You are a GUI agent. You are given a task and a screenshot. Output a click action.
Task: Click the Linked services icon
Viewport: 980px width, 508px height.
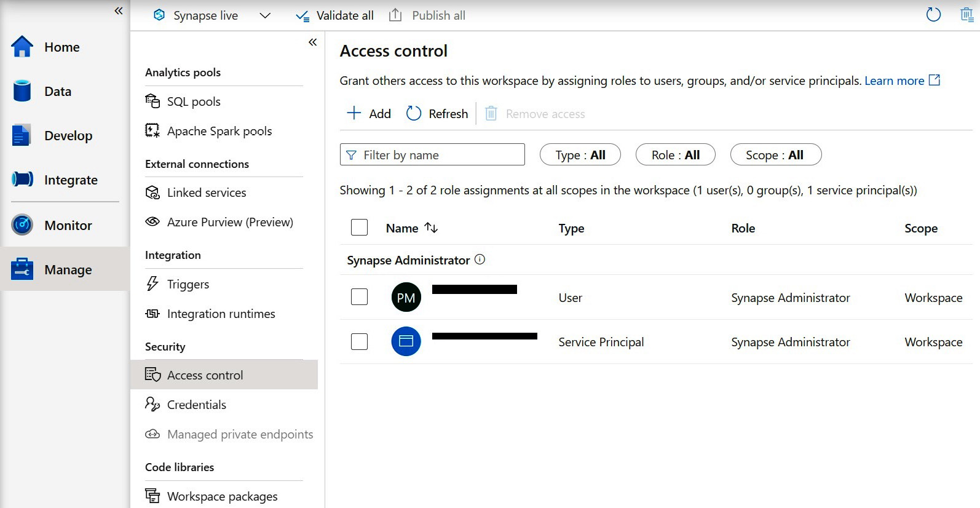click(x=152, y=192)
